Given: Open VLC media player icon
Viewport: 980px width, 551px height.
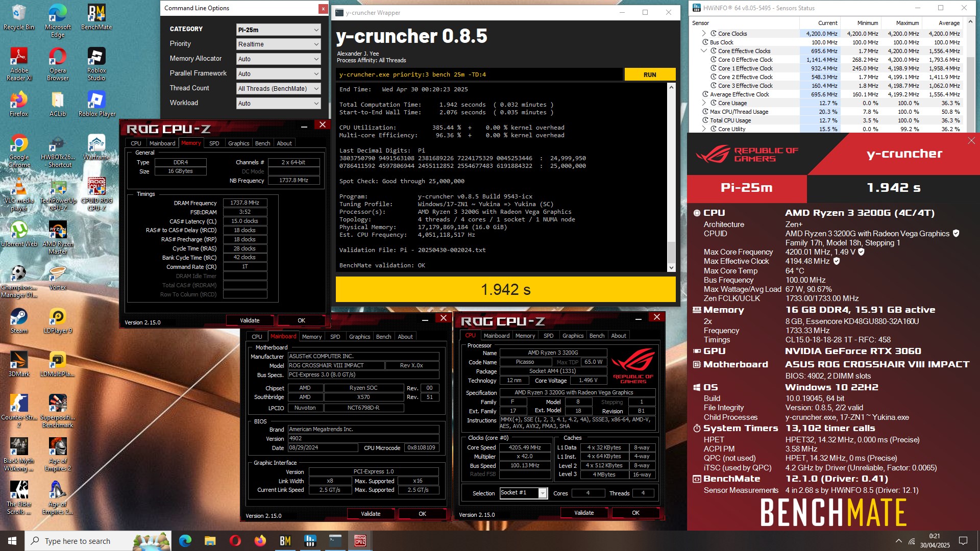Looking at the screenshot, I should pyautogui.click(x=19, y=194).
